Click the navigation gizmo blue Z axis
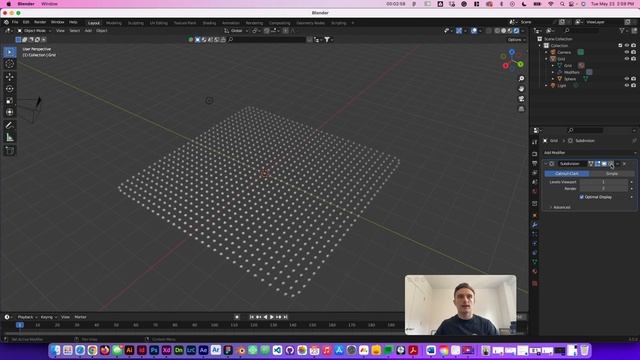This screenshot has height=360, width=640. pos(511,52)
